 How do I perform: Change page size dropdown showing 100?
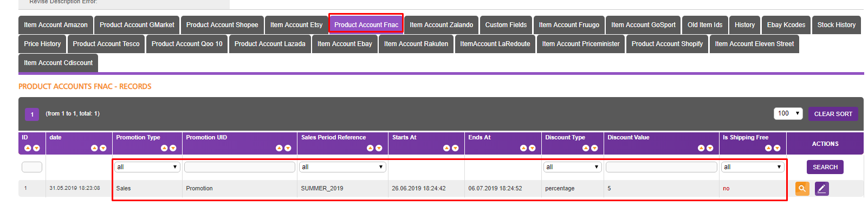tap(788, 113)
